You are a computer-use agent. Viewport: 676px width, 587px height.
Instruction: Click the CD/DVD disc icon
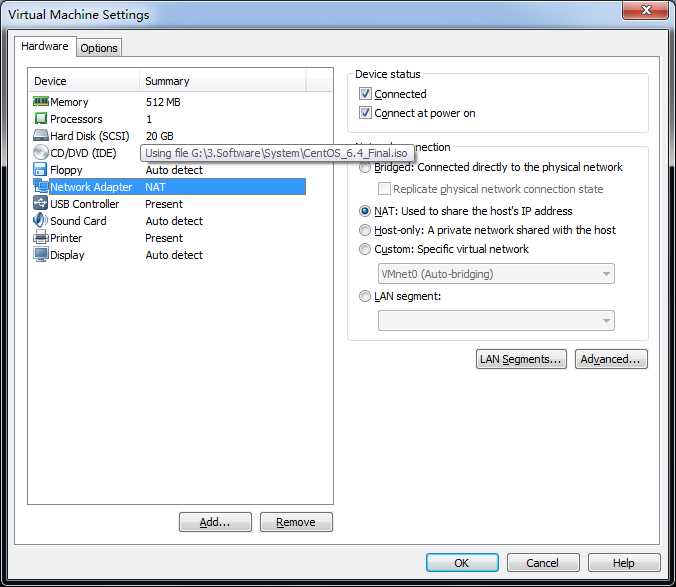pos(41,153)
